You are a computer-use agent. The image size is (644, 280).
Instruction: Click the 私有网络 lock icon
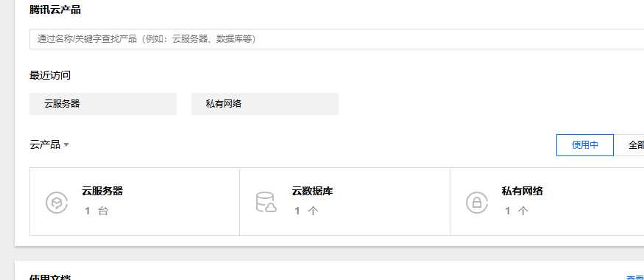(477, 203)
